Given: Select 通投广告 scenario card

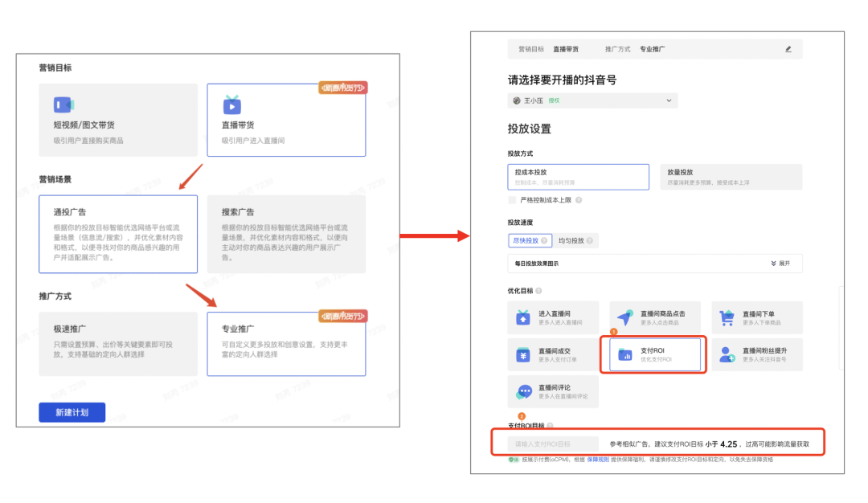Looking at the screenshot, I should pyautogui.click(x=118, y=234).
